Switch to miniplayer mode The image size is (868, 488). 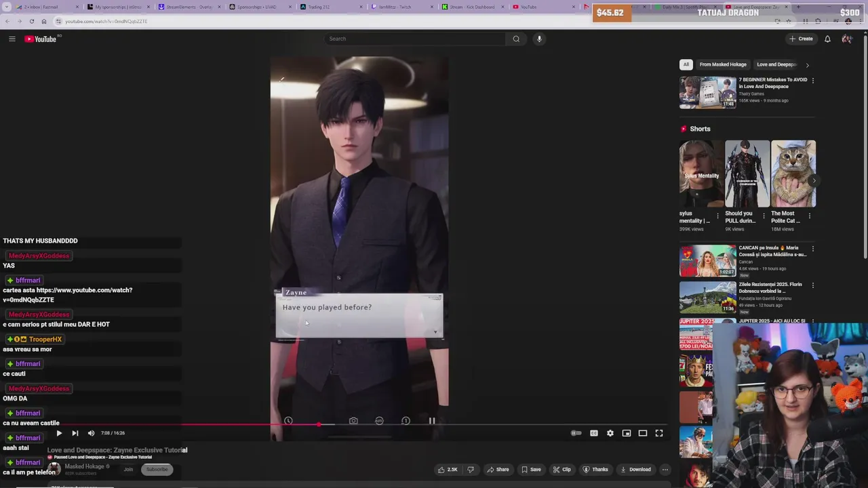tap(627, 433)
